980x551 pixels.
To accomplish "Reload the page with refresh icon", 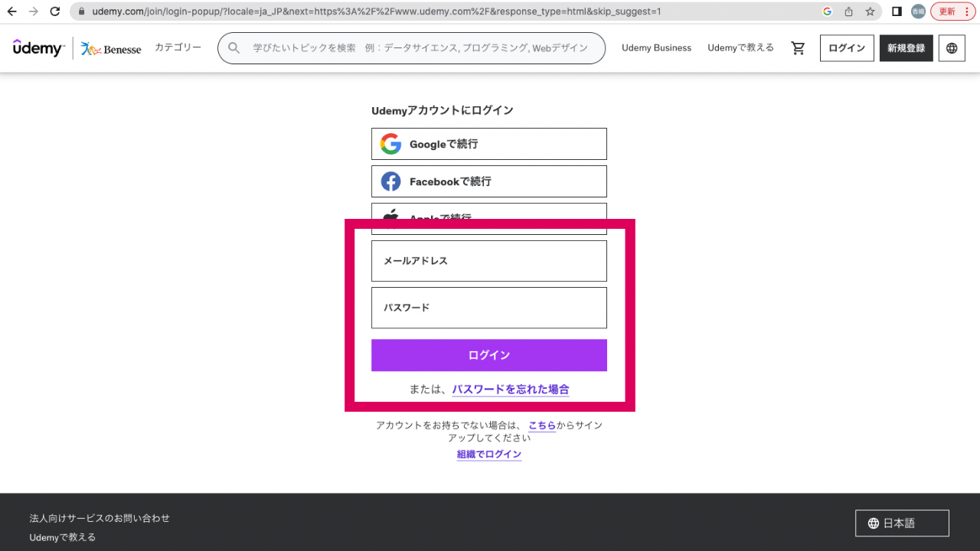I will pyautogui.click(x=54, y=11).
